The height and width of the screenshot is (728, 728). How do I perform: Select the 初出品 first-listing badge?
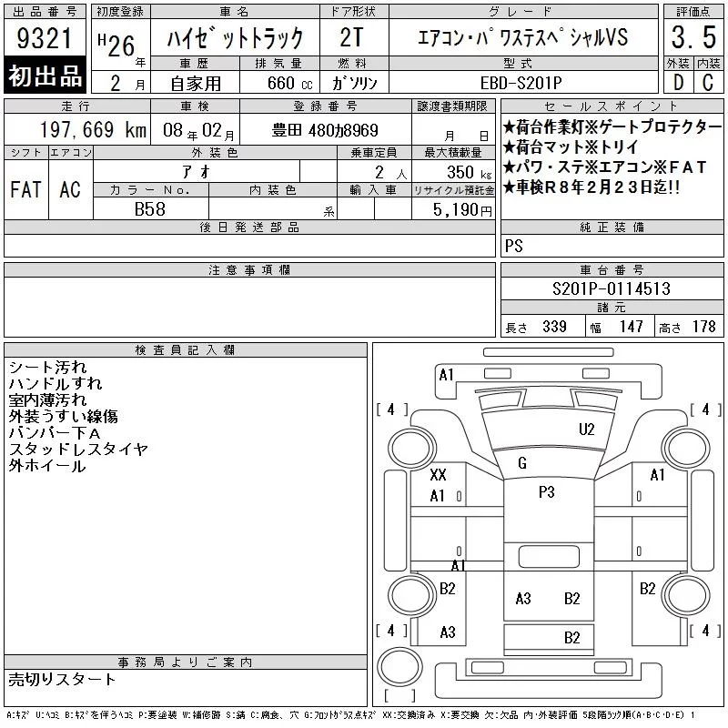pos(45,76)
